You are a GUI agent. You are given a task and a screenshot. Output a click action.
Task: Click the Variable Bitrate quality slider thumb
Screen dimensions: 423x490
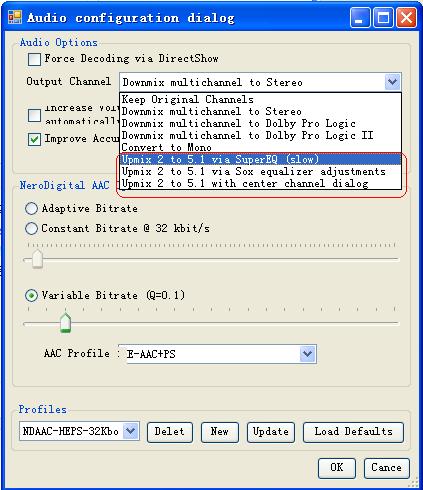click(x=65, y=323)
